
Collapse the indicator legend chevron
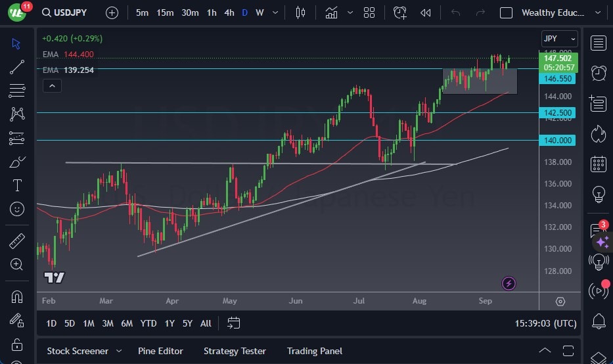tap(51, 85)
